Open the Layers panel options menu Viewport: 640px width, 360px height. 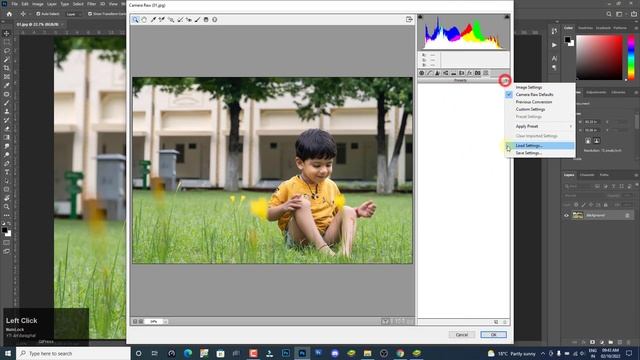[636, 175]
